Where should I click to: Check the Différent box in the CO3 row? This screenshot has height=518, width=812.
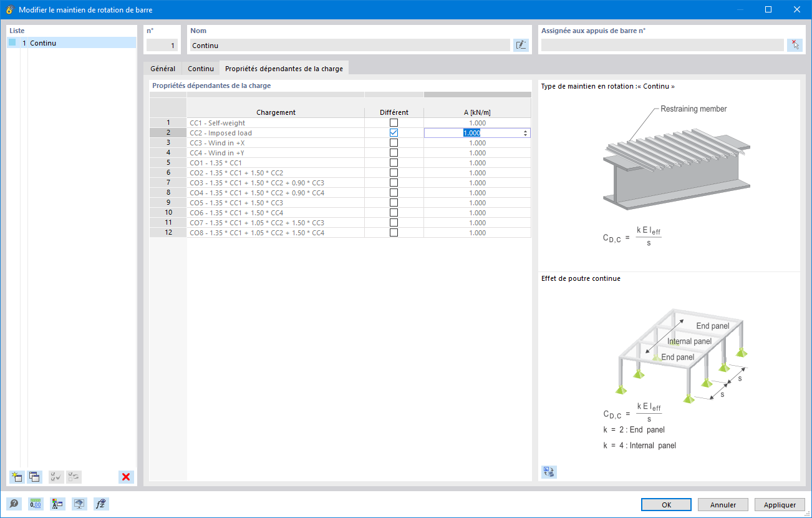point(394,183)
